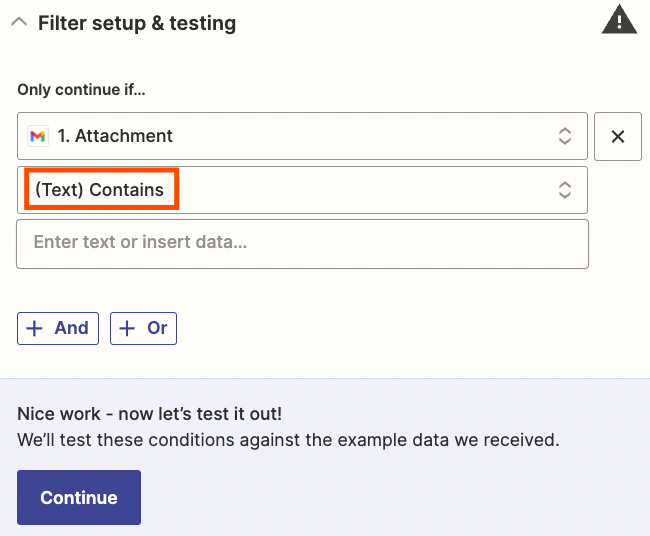This screenshot has height=536, width=650.
Task: Click the highlighted "(Text) Contains" label
Action: pyautogui.click(x=100, y=190)
